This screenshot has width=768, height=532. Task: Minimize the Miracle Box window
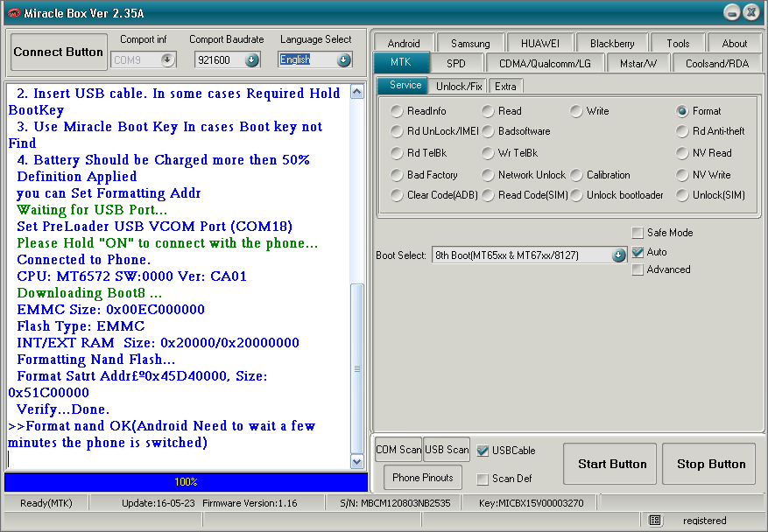point(731,12)
